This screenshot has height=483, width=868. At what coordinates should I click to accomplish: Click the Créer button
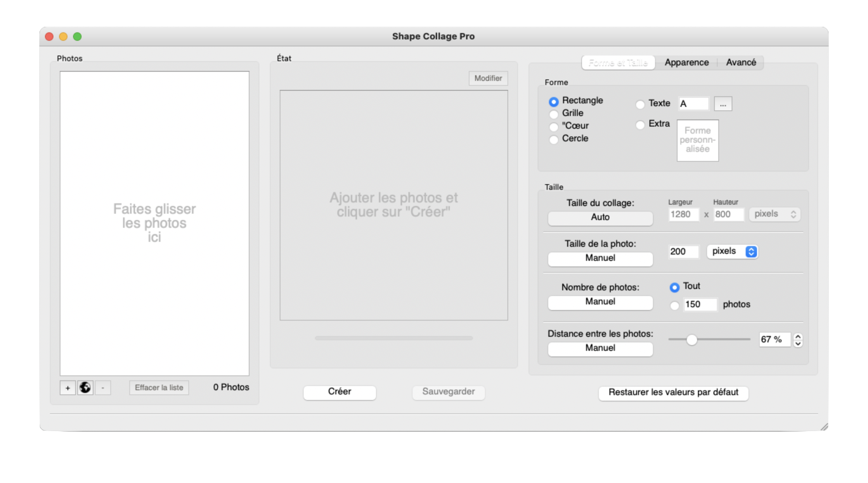[x=339, y=392]
